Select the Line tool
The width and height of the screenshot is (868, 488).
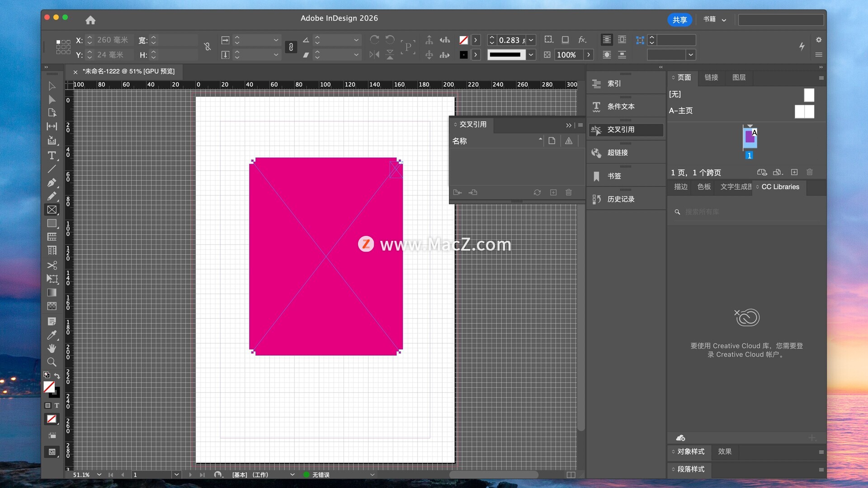coord(52,169)
